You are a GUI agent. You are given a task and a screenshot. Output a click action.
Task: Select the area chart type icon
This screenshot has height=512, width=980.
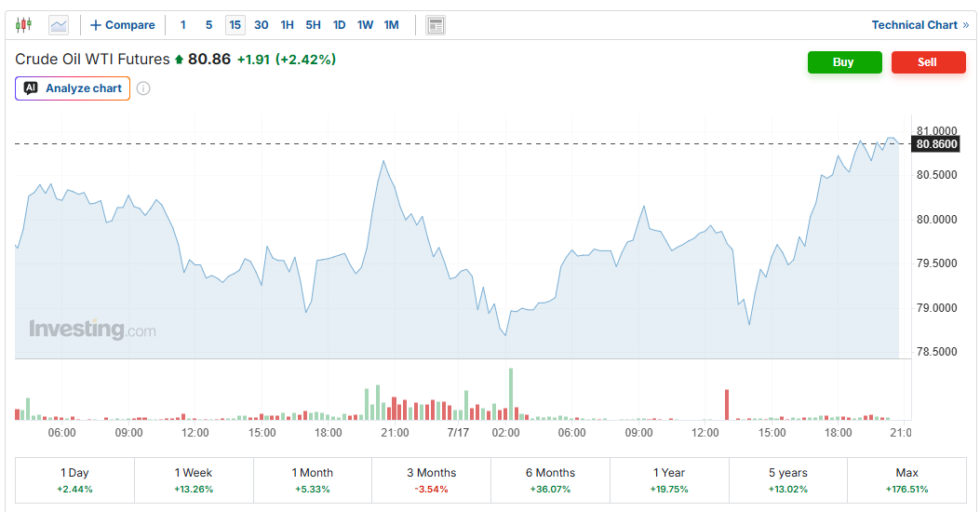pos(59,25)
